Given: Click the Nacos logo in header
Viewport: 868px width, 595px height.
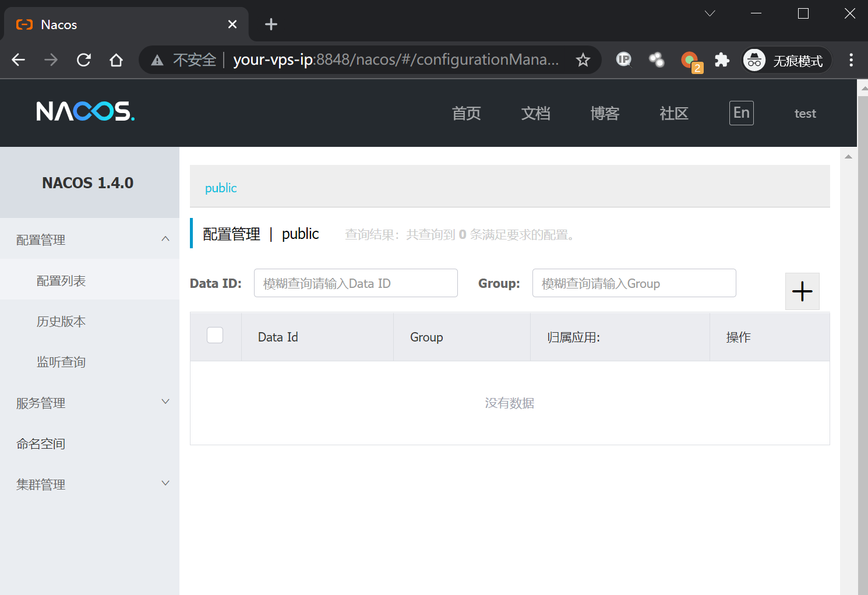Looking at the screenshot, I should pos(85,111).
